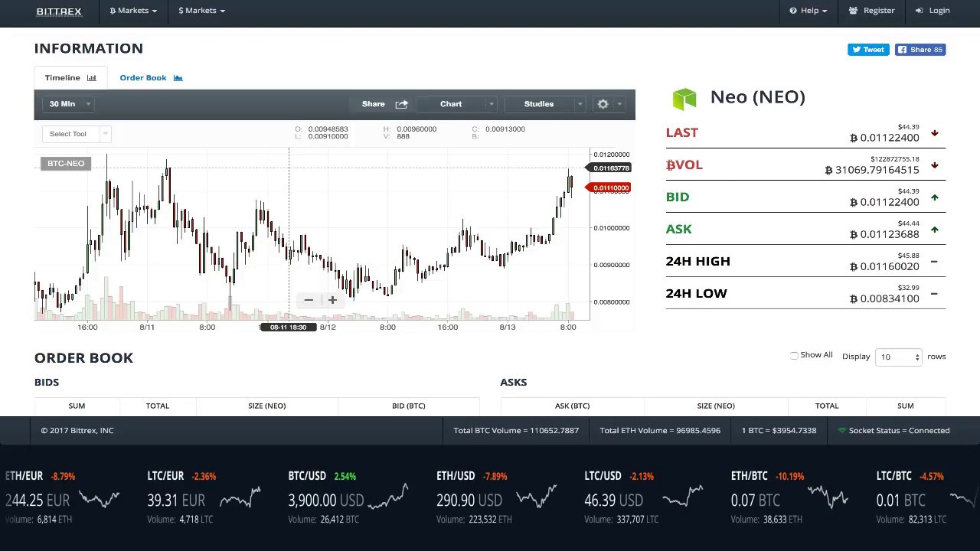Screen dimensions: 980x551
Task: Sort by ASK (BTC) column header
Action: (572, 406)
